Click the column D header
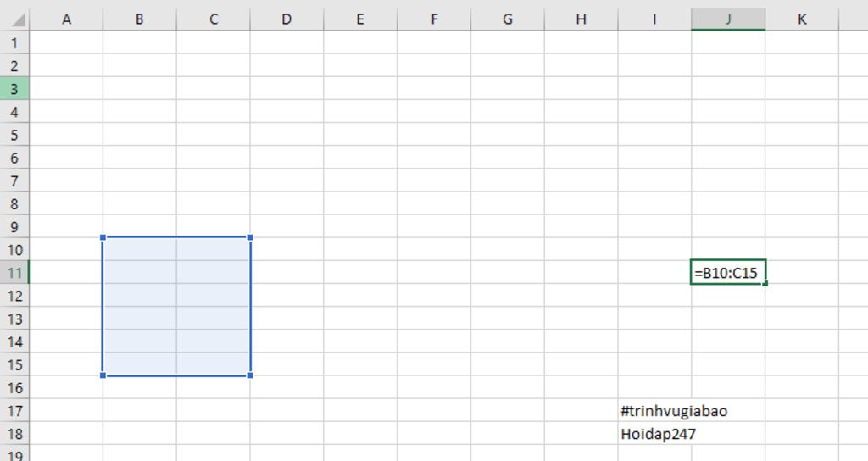This screenshot has width=868, height=461. point(287,19)
